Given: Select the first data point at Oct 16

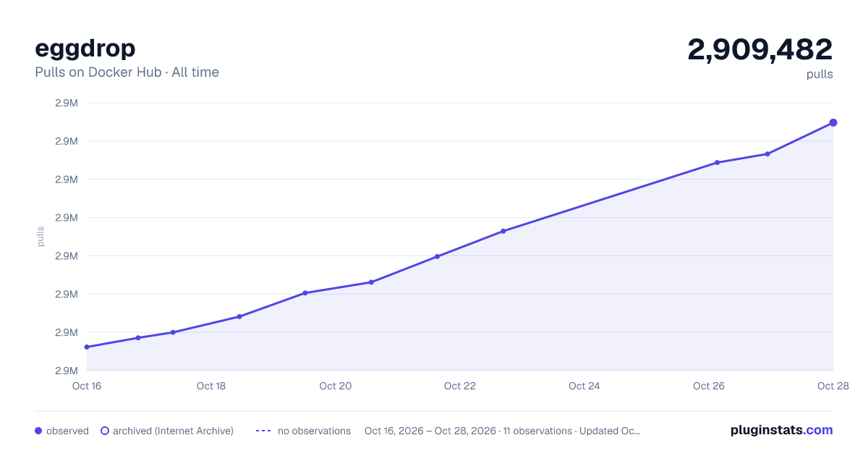Looking at the screenshot, I should (x=87, y=347).
